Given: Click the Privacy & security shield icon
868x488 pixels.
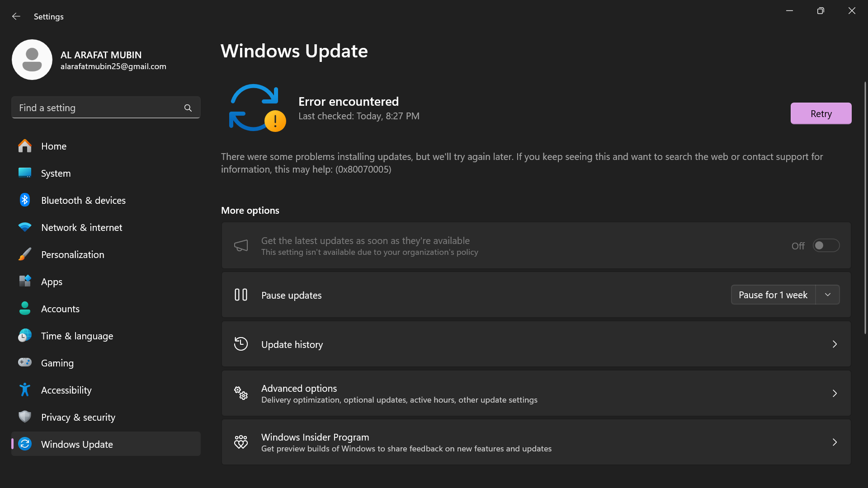Looking at the screenshot, I should (25, 417).
